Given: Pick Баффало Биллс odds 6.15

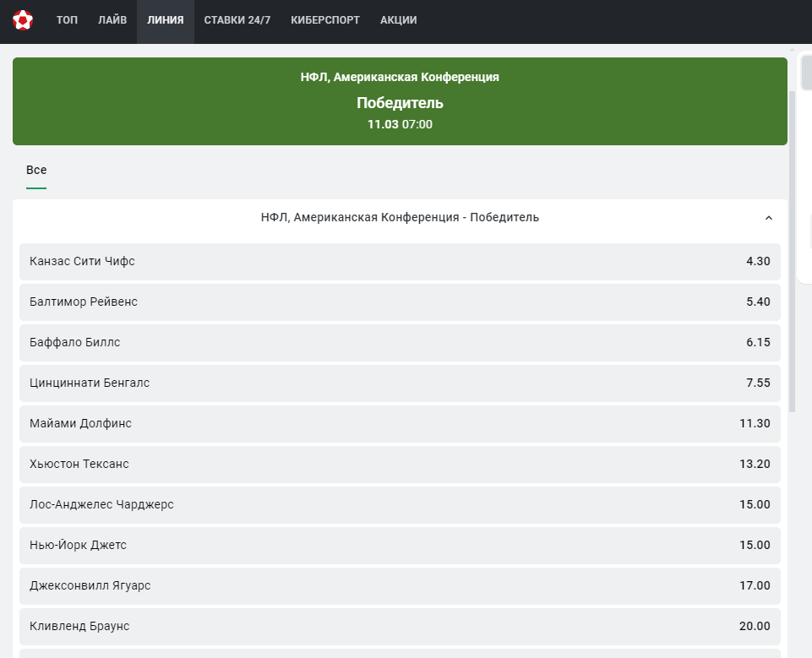Looking at the screenshot, I should click(400, 342).
